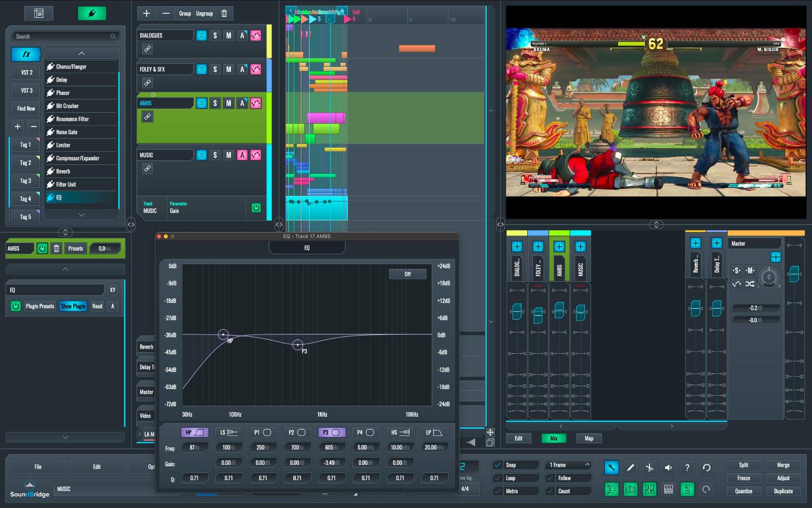The image size is (812, 508).
Task: Toggle the Metro checkbox
Action: coord(498,491)
